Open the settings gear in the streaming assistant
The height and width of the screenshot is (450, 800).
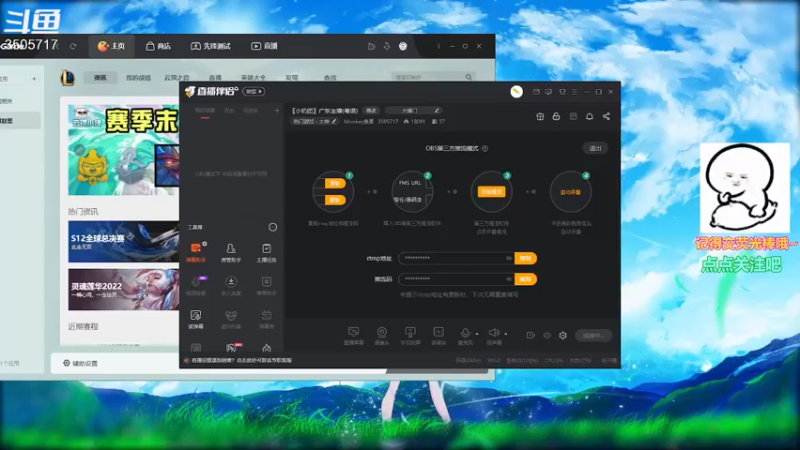(563, 335)
